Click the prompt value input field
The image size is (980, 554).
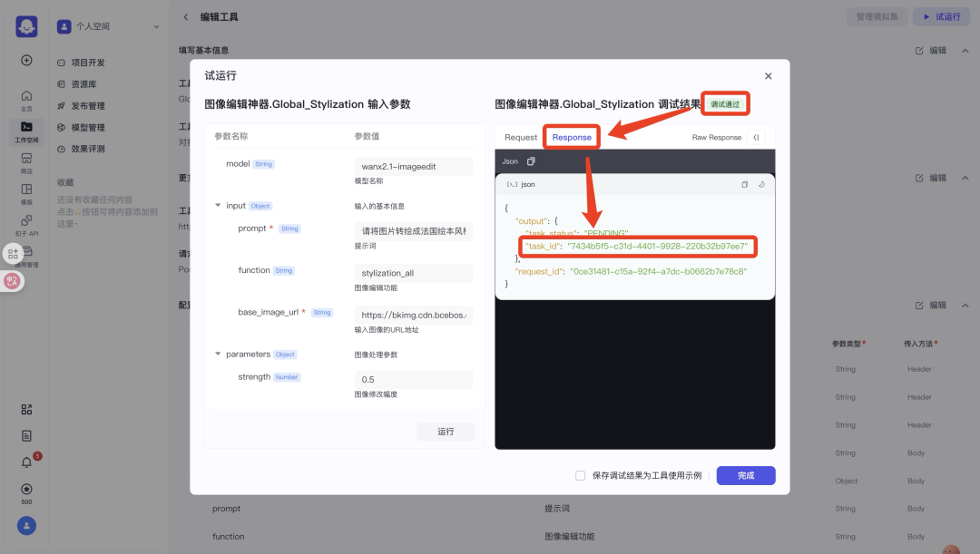[x=413, y=231]
